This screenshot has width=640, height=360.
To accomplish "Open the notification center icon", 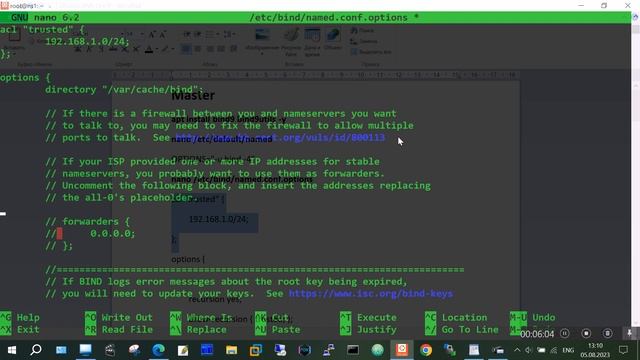I will coord(623,350).
